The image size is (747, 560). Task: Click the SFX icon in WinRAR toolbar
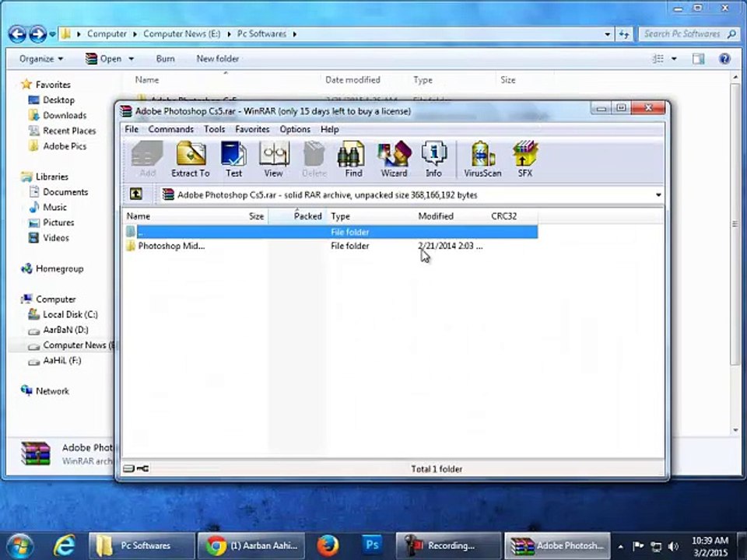(525, 159)
